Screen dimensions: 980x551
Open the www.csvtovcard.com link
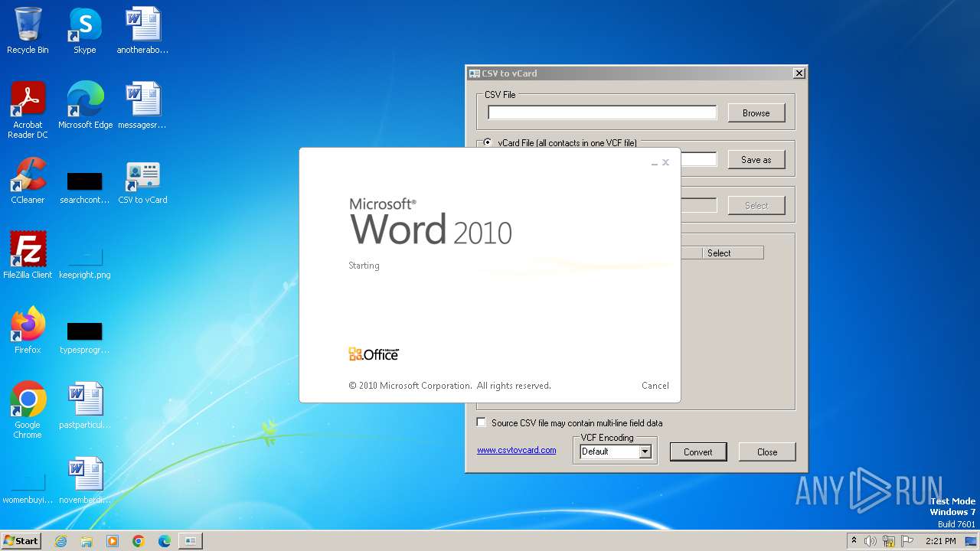click(x=517, y=450)
